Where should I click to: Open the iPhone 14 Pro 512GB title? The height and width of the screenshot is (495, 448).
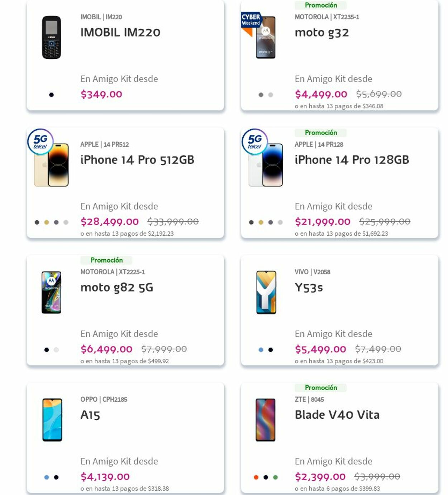point(137,160)
